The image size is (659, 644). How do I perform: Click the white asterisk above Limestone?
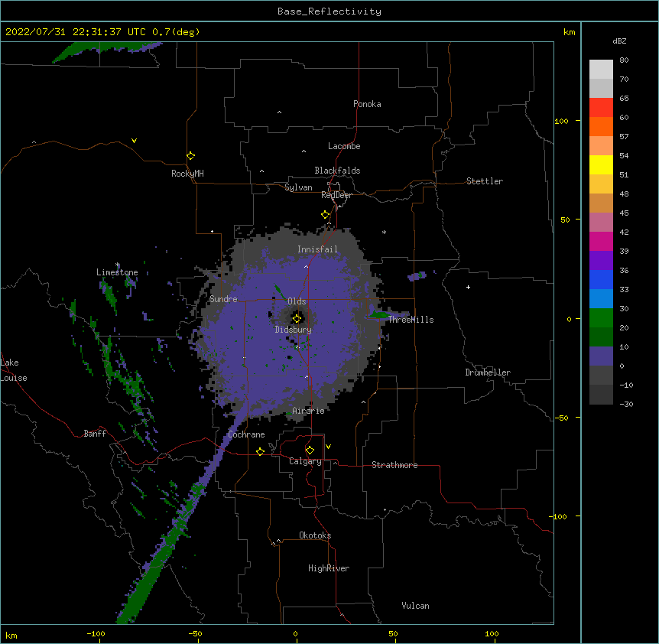tap(118, 265)
